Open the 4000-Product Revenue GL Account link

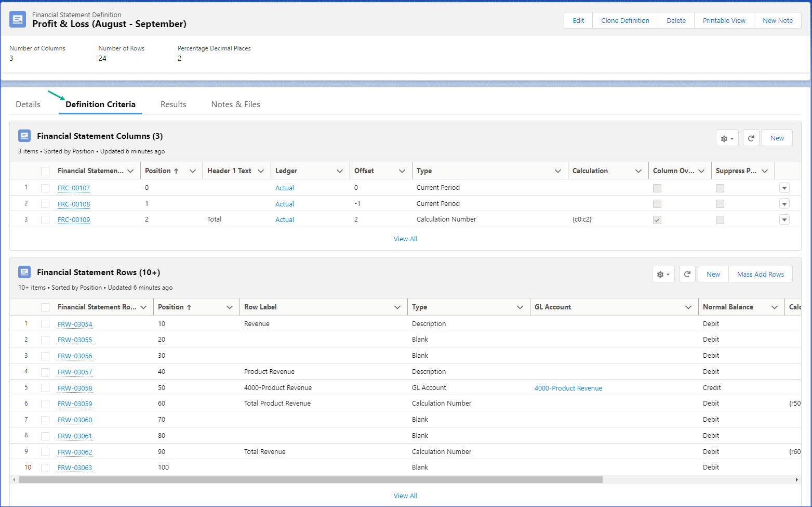pyautogui.click(x=568, y=388)
